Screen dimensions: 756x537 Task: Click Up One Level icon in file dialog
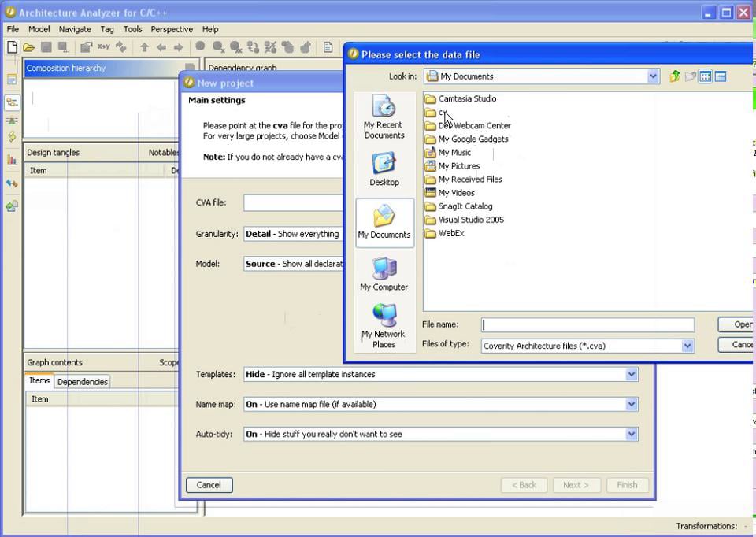tap(675, 76)
